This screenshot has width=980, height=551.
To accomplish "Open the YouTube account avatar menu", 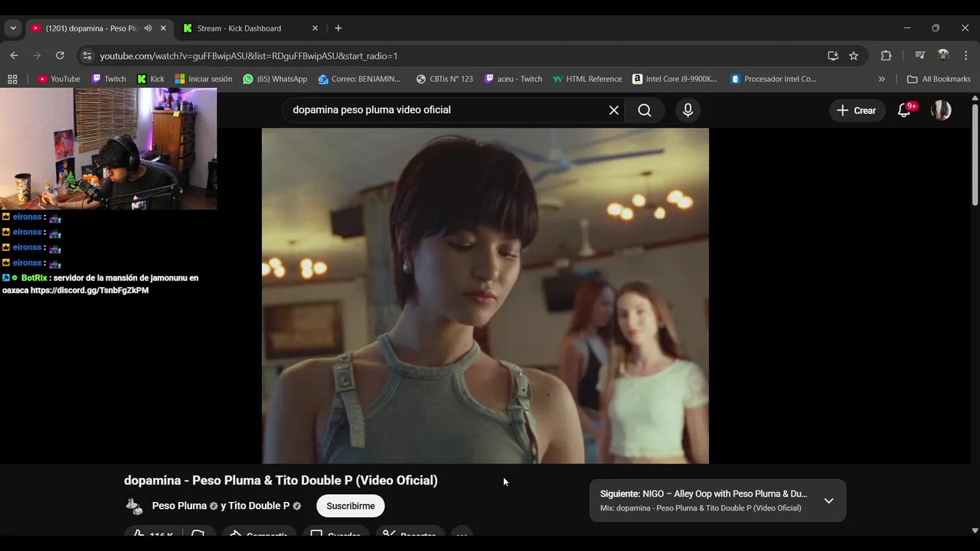I will [x=941, y=110].
